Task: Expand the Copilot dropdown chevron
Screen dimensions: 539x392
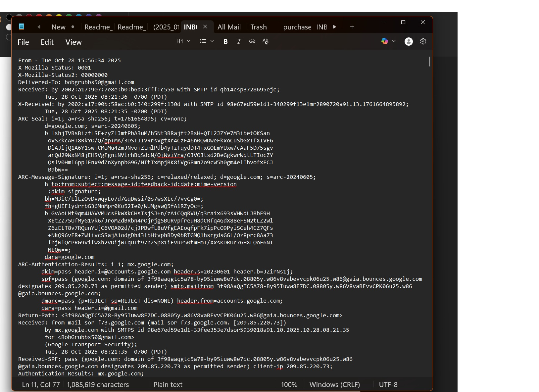Action: (x=394, y=41)
